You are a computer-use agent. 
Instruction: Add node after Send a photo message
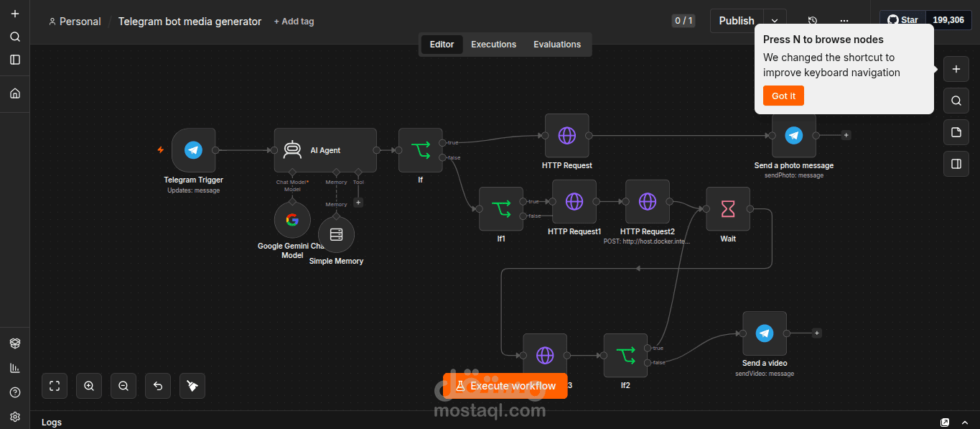click(x=846, y=135)
